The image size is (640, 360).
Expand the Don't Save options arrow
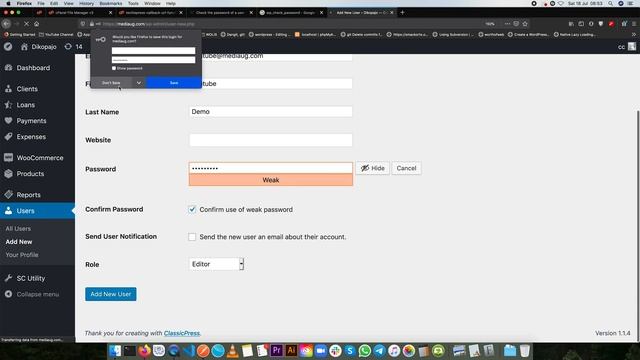139,83
